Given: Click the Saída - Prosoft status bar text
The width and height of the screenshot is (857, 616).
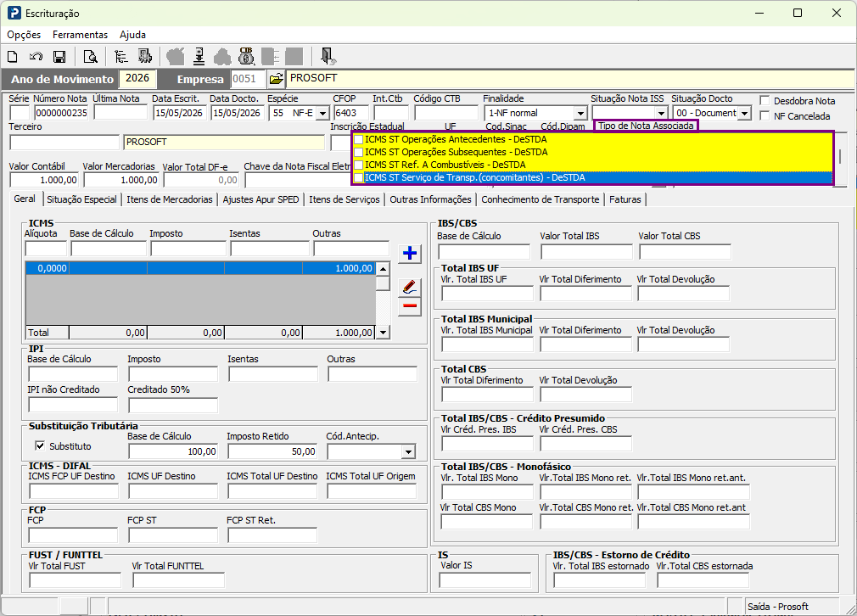Looking at the screenshot, I should tap(778, 607).
